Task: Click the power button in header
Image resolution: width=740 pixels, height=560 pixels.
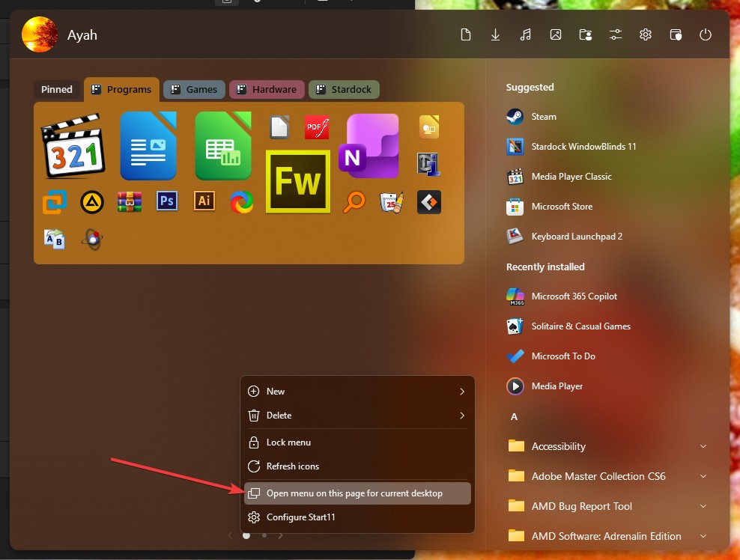Action: 705,34
